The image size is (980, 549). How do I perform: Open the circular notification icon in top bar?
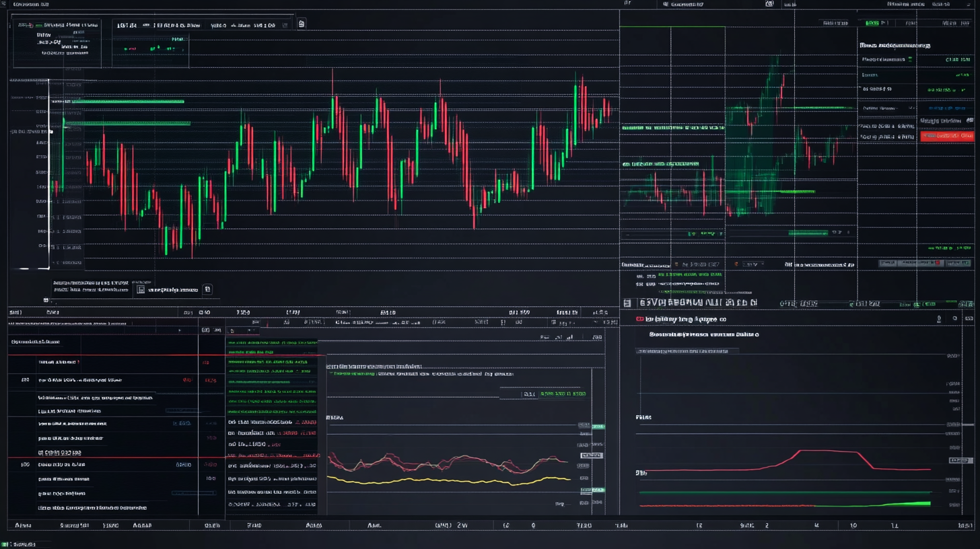(x=768, y=4)
